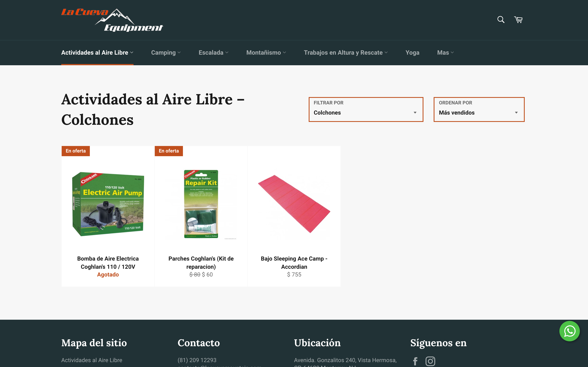Screen dimensions: 588x367
Task: Select the Bomba de Aire Electrica product image
Action: [x=108, y=204]
